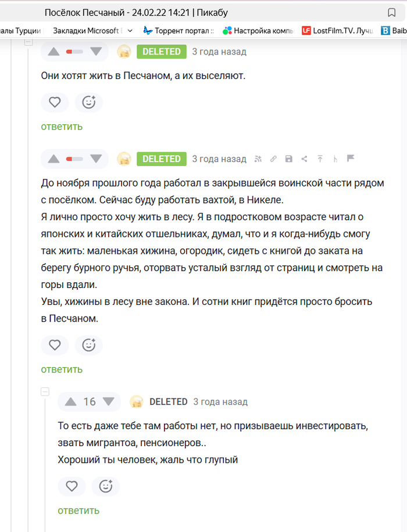The width and height of the screenshot is (407, 532).
Task: Open the LostFilm.TV bookmark
Action: click(338, 31)
